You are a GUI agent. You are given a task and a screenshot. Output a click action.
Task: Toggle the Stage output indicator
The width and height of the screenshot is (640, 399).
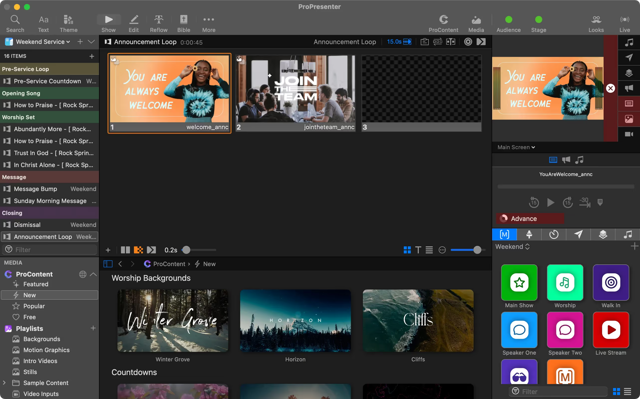pos(538,24)
